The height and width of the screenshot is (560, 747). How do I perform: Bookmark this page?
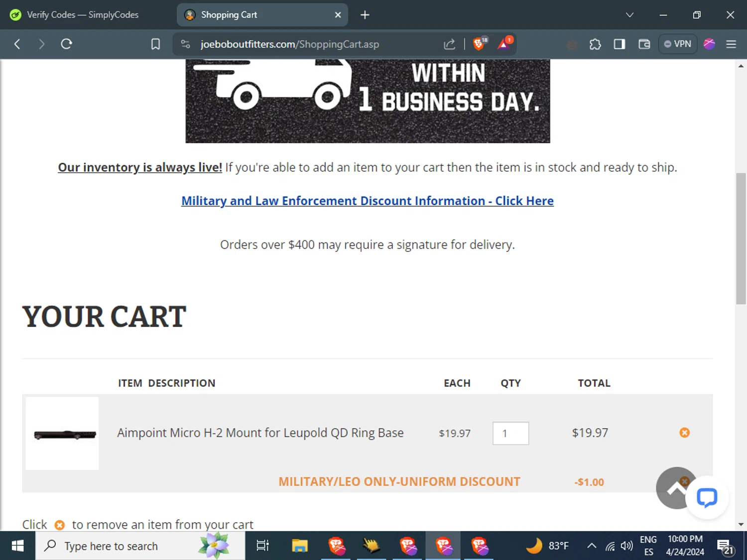[x=155, y=44]
